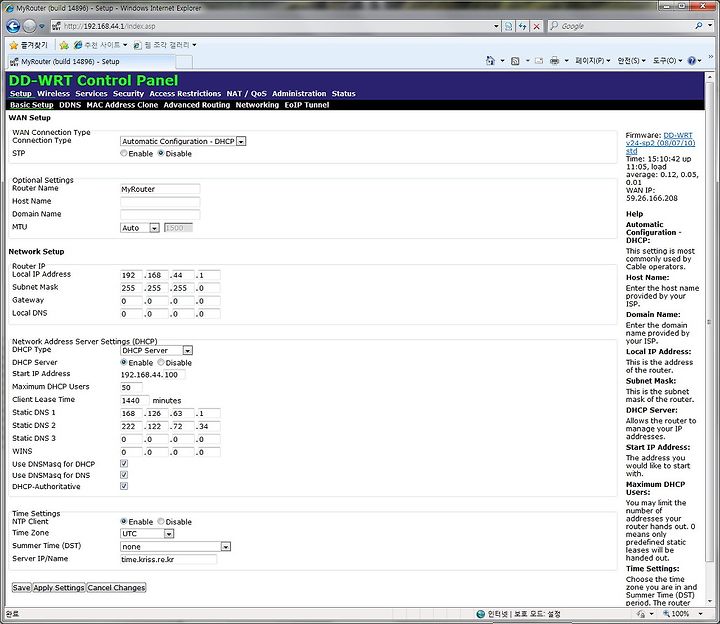This screenshot has height=624, width=720.
Task: Open the Security tab
Action: point(129,94)
